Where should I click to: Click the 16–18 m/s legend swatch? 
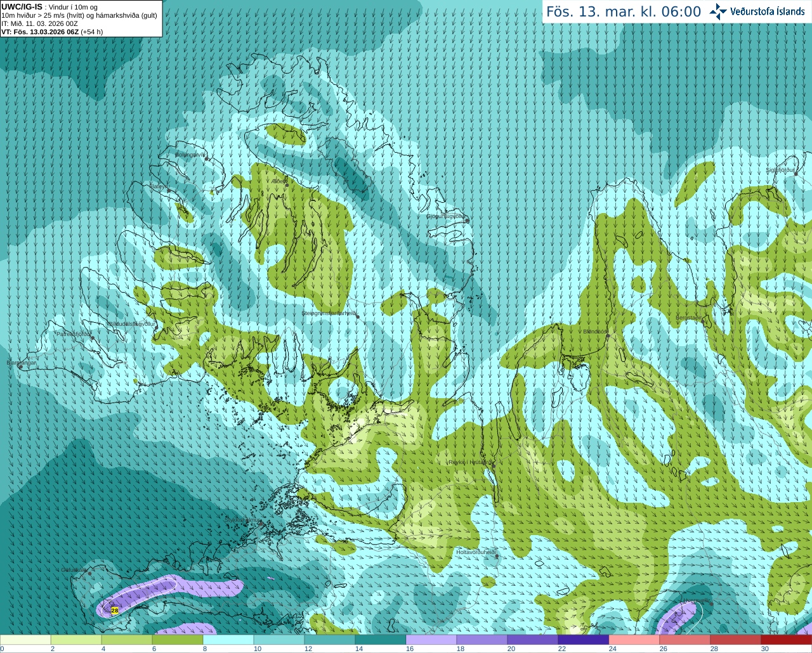pos(431,640)
